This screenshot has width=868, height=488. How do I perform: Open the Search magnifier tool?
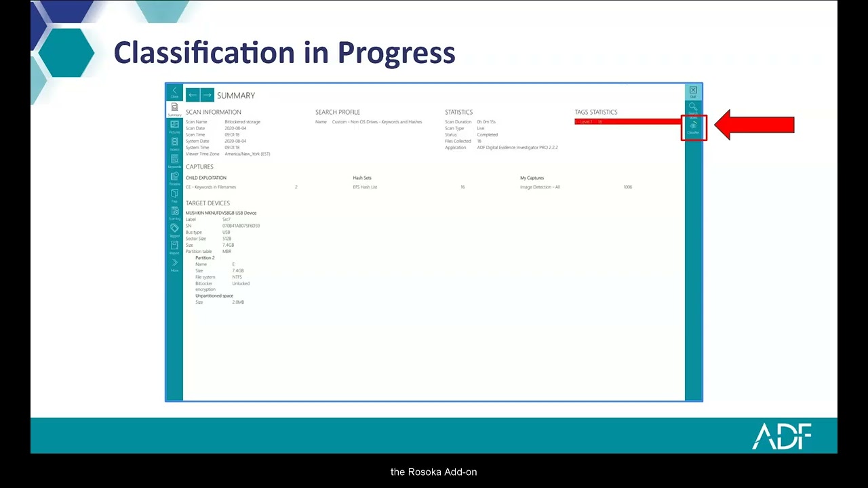[693, 108]
